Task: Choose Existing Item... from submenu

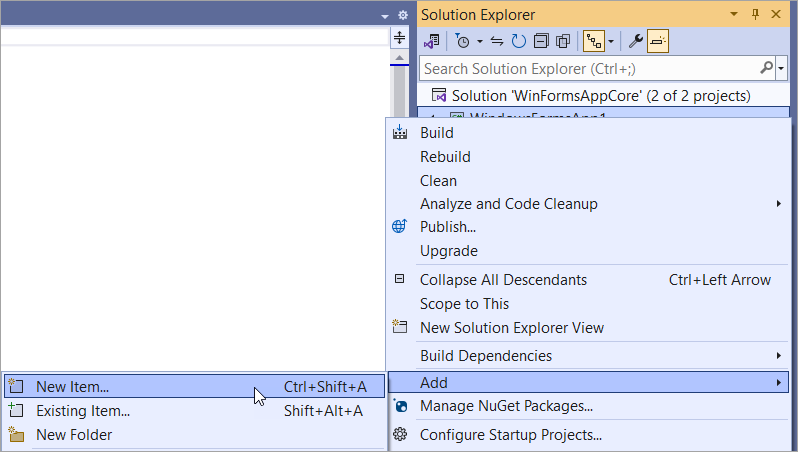Action: coord(194,411)
